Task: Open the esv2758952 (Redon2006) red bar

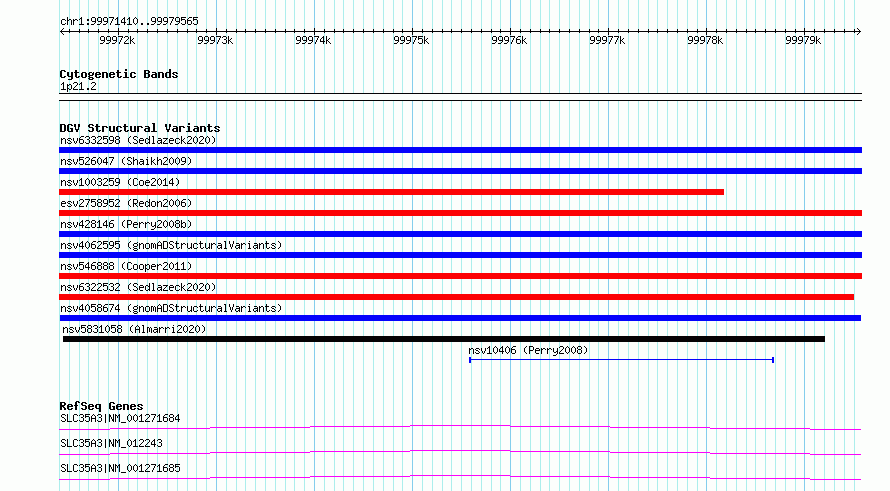Action: point(460,213)
